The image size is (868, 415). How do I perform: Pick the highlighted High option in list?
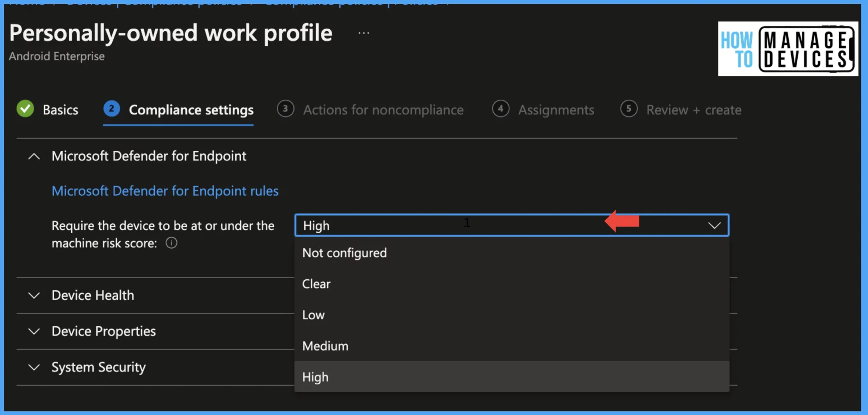coord(512,377)
